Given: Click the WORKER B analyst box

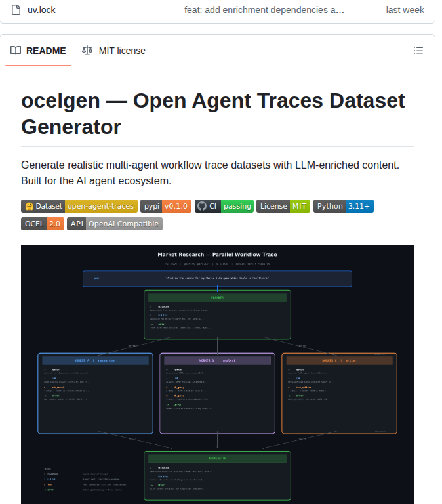Looking at the screenshot, I should [218, 394].
